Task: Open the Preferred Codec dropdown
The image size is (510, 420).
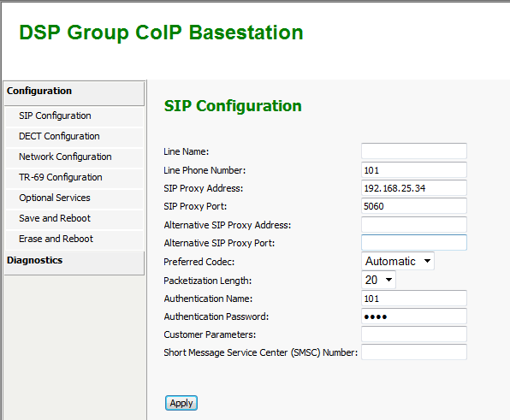Action: point(397,261)
